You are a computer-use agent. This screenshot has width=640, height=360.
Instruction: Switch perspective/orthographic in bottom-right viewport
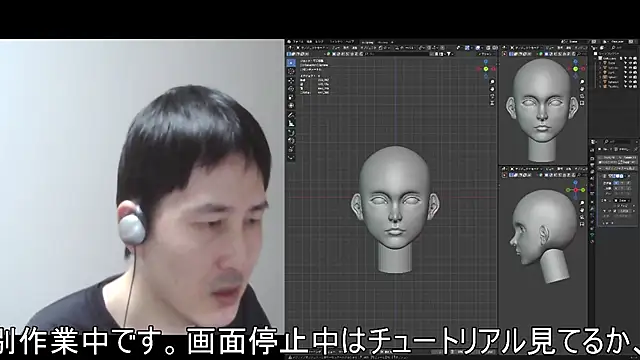(582, 224)
